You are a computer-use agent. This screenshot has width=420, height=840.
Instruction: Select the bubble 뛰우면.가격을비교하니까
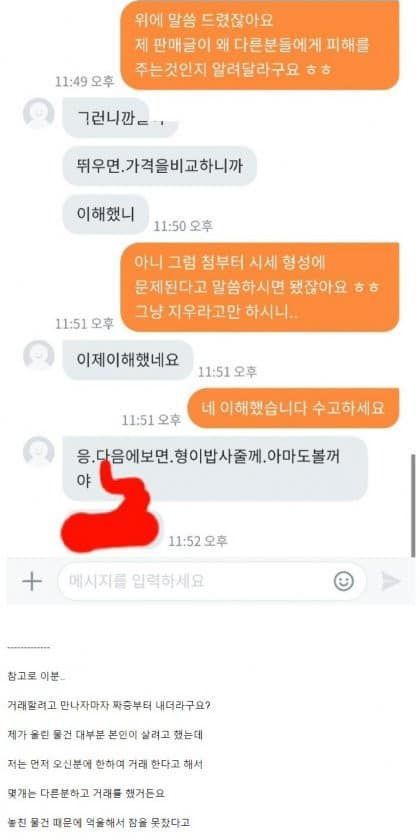[x=160, y=166]
